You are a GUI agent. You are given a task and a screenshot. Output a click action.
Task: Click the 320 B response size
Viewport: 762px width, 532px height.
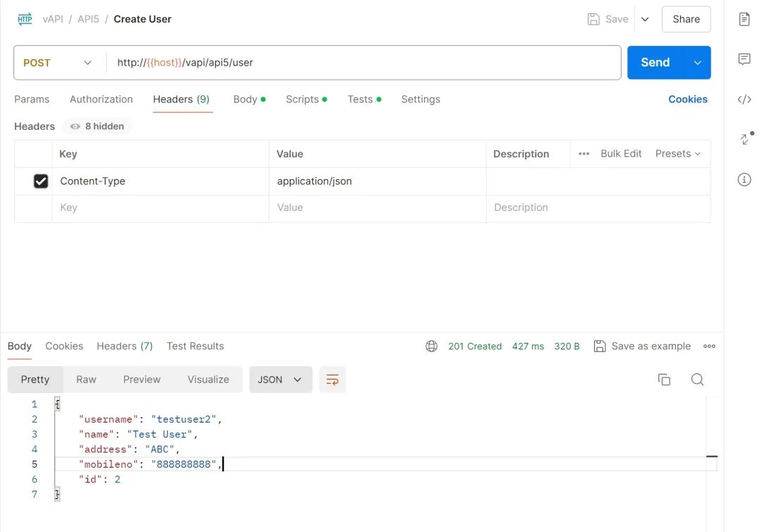tap(567, 346)
